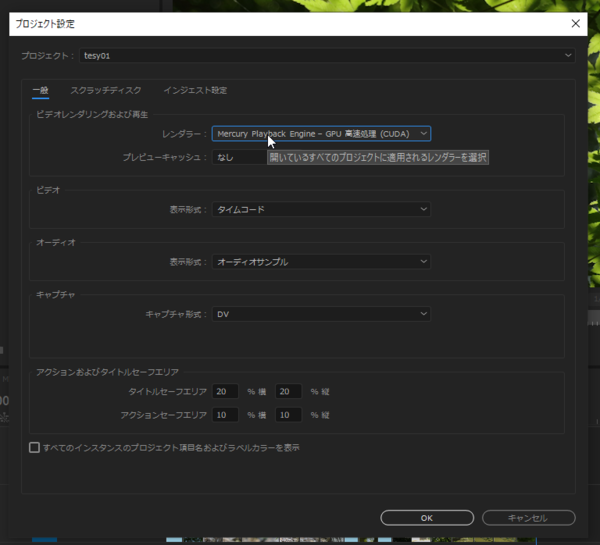This screenshot has width=600, height=545.
Task: Switch to the スクラッチディスク tab
Action: pos(106,91)
